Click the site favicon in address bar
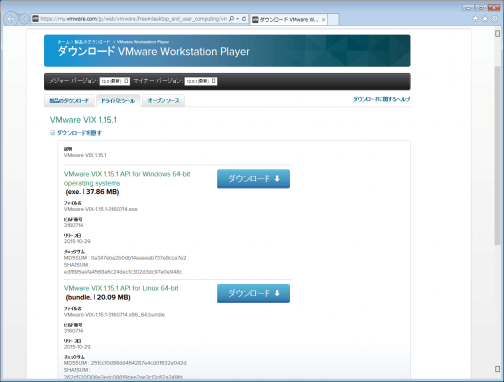 click(35, 19)
